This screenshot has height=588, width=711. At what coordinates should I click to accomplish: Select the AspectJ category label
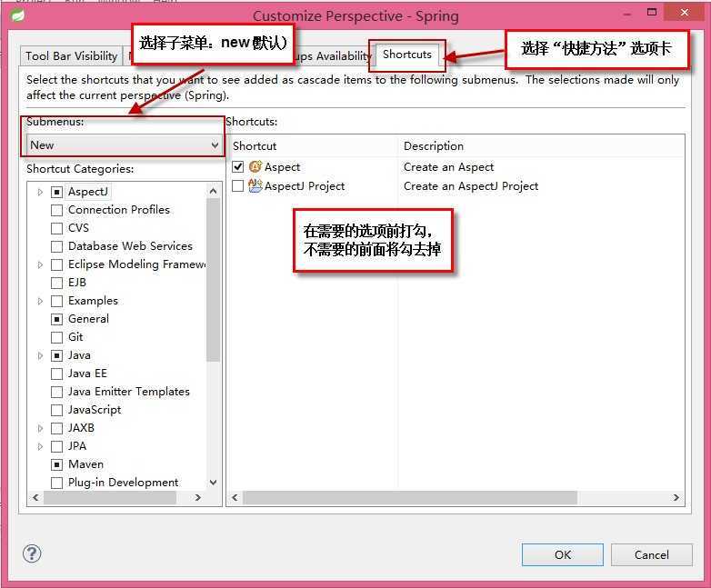(x=88, y=192)
